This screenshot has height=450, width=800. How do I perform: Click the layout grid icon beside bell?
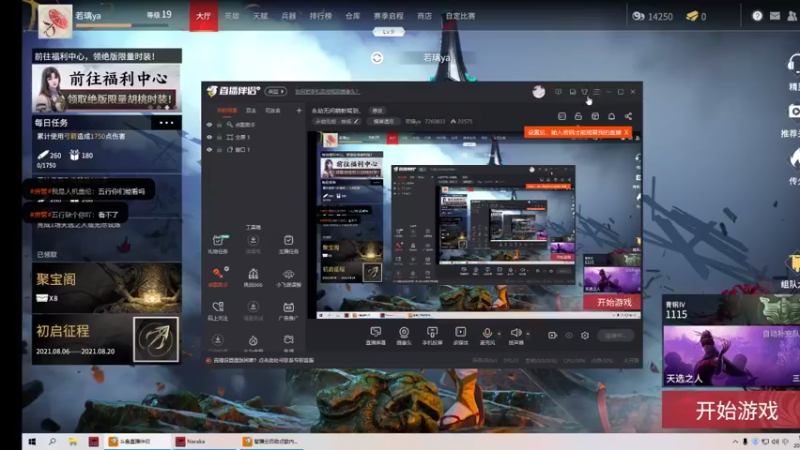click(x=595, y=116)
